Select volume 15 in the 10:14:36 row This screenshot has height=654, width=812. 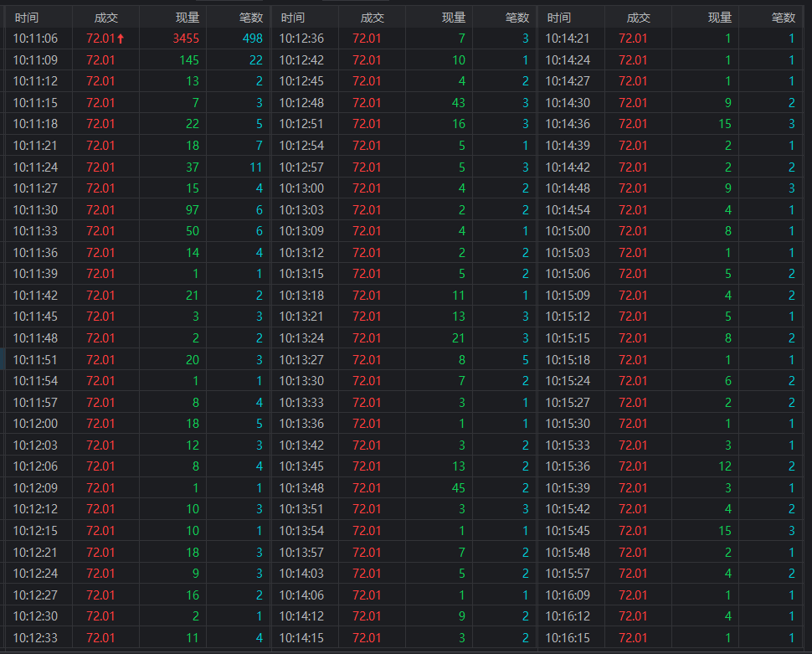pyautogui.click(x=725, y=125)
